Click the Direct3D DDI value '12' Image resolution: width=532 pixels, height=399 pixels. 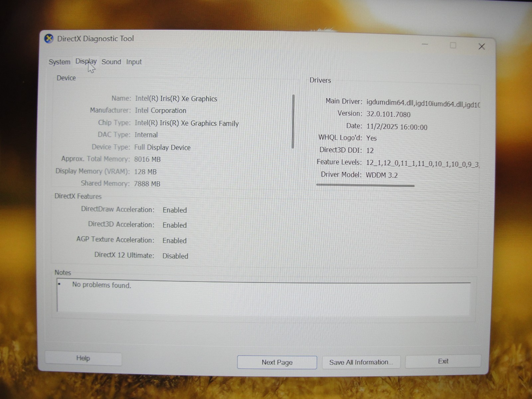pyautogui.click(x=370, y=150)
